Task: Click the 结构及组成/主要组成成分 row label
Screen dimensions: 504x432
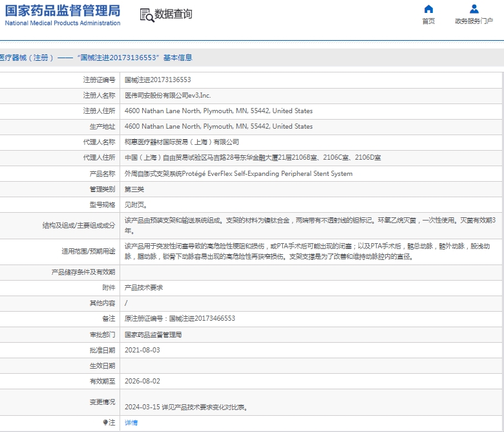Action: pos(79,226)
